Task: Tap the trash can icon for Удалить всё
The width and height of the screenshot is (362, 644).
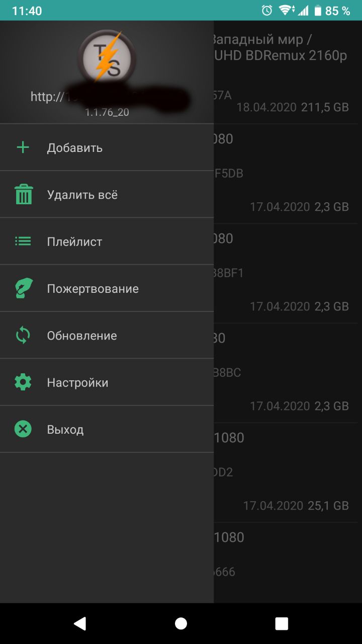Action: 23,194
